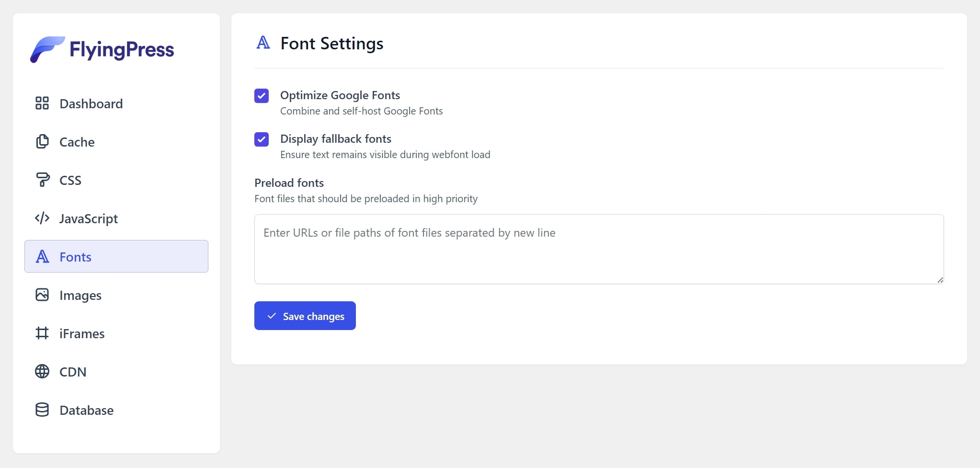980x468 pixels.
Task: Go to the Cache settings page
Action: click(x=116, y=142)
